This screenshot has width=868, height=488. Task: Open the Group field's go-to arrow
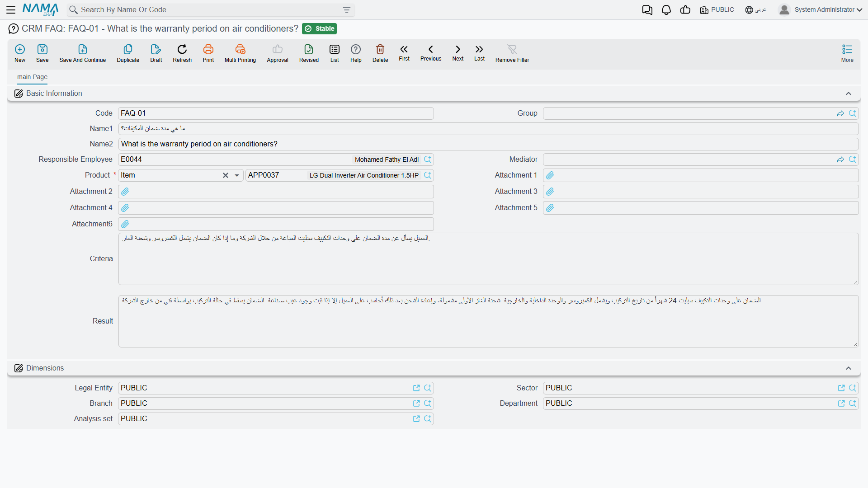840,113
